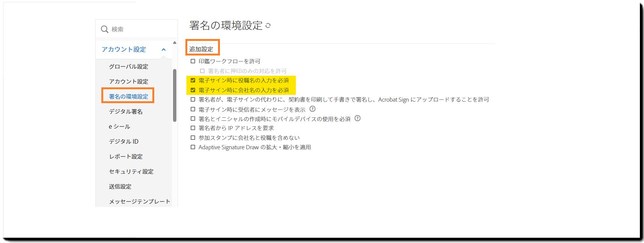
Task: Open アカウント設定 sub-item in sidebar
Action: 128,81
